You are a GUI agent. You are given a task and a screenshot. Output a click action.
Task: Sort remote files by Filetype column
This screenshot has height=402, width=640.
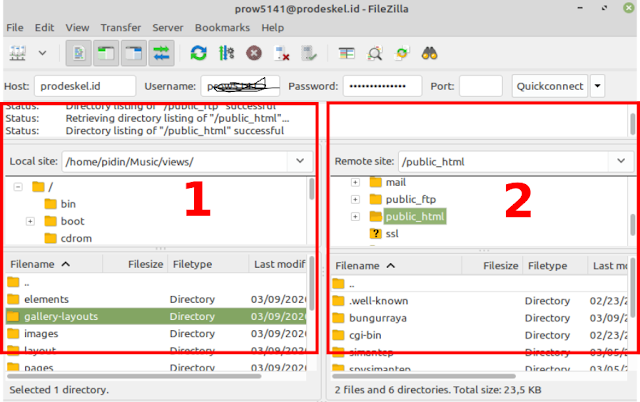(555, 266)
